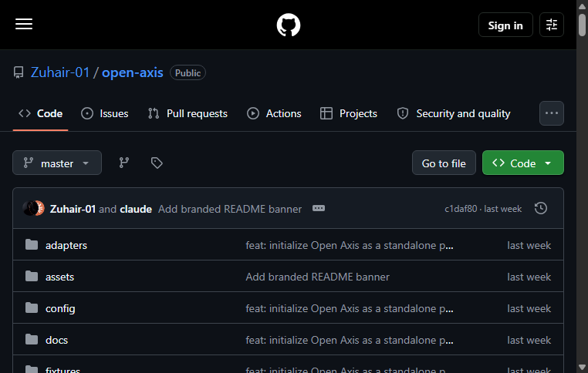The image size is (588, 373).
Task: Switch to the Code tab
Action: click(40, 113)
